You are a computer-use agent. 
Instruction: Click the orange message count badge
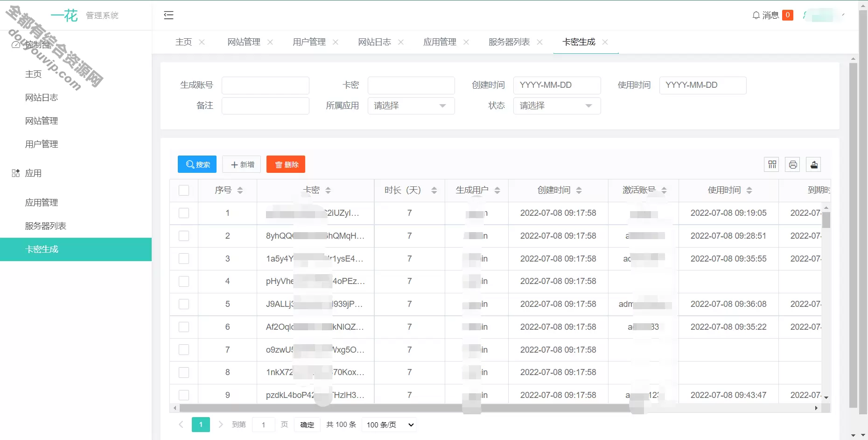tap(788, 15)
